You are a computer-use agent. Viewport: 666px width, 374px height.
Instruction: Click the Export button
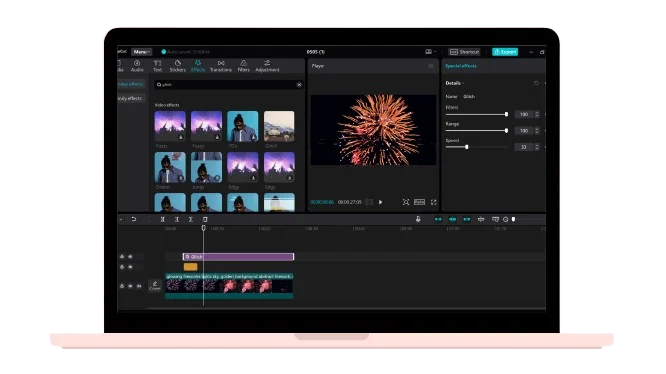[505, 52]
